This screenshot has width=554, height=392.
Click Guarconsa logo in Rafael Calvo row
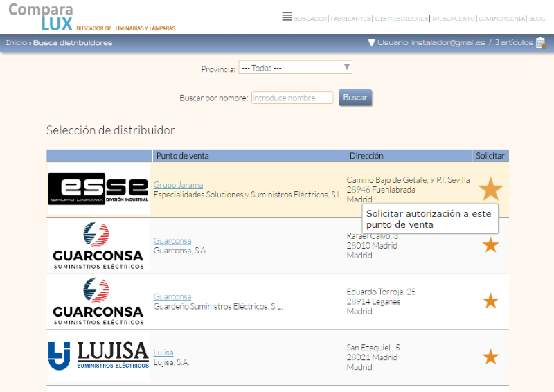pos(98,245)
